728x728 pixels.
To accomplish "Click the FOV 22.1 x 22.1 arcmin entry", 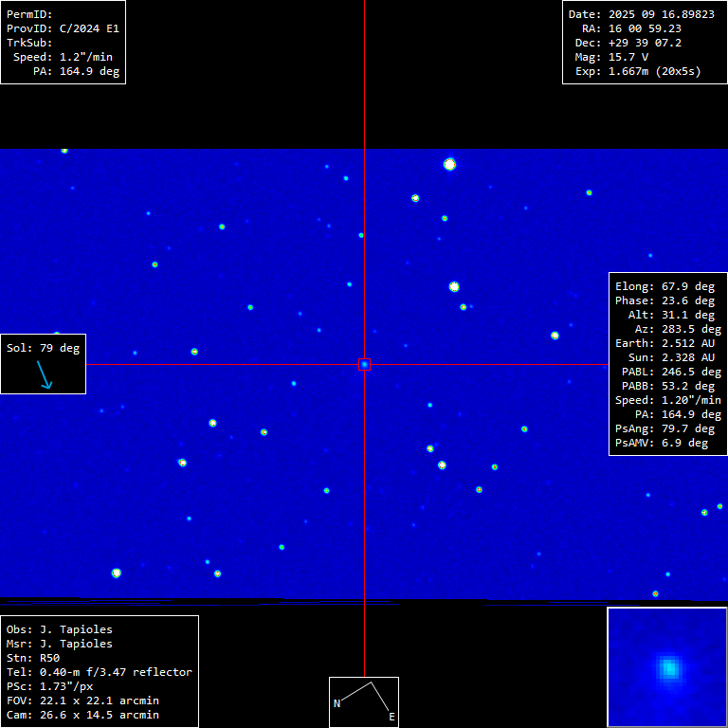I will (82, 701).
